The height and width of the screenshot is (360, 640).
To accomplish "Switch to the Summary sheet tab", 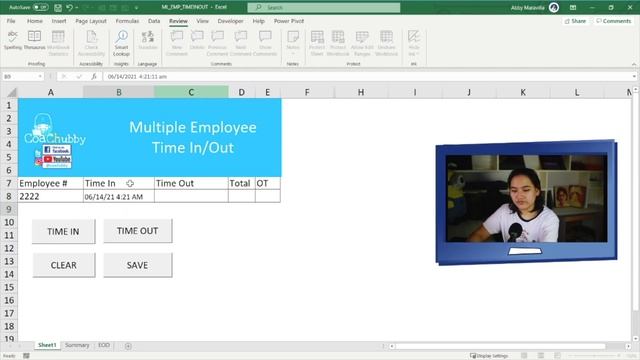I will (x=77, y=345).
